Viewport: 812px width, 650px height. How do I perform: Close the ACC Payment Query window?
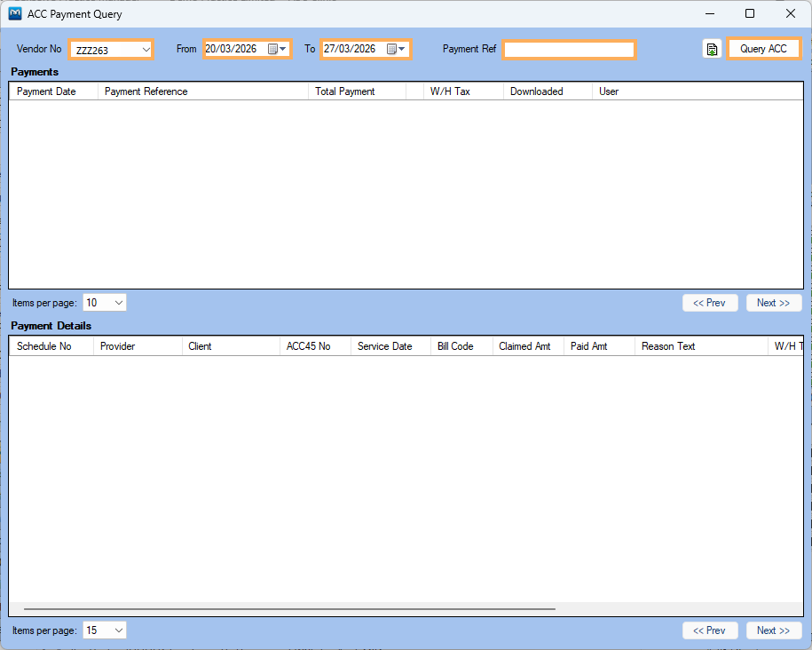pyautogui.click(x=790, y=13)
